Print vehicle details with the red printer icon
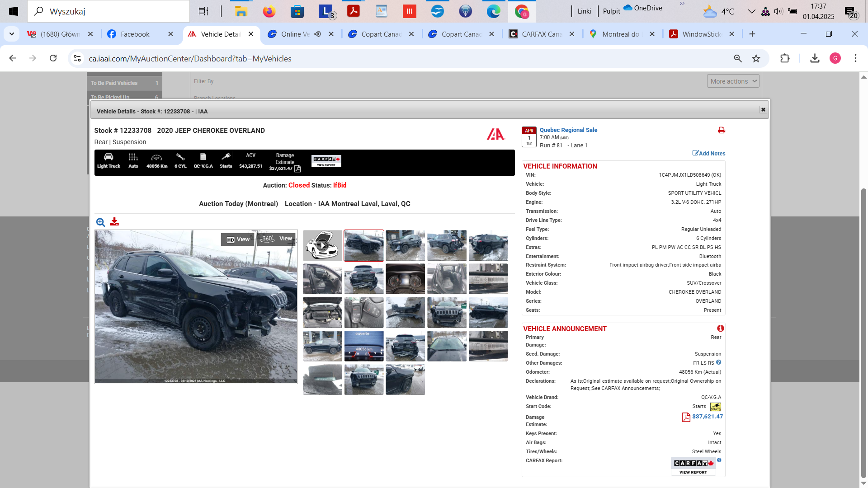This screenshot has height=488, width=868. pyautogui.click(x=722, y=130)
